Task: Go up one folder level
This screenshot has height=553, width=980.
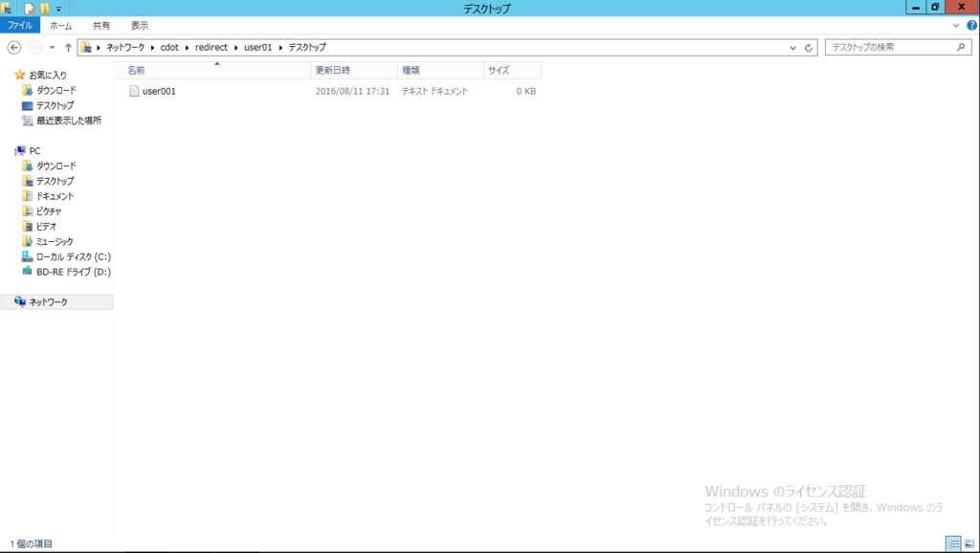Action: pyautogui.click(x=68, y=48)
